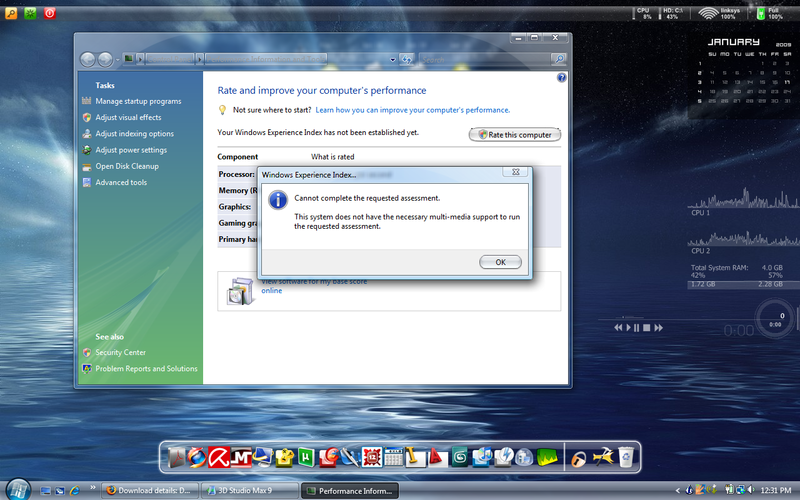Click the software box icon near base score

[240, 291]
